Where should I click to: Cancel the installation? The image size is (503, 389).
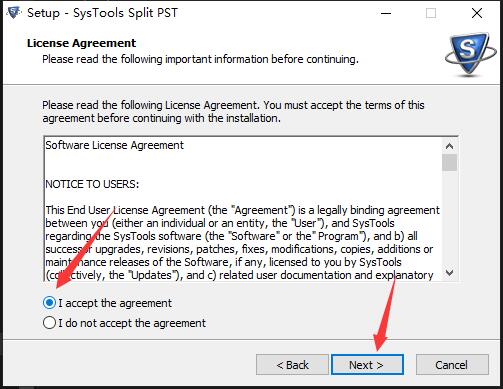point(452,365)
